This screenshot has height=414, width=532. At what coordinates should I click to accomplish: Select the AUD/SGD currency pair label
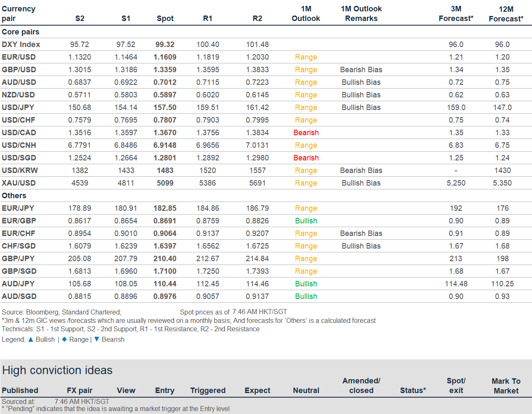click(19, 296)
